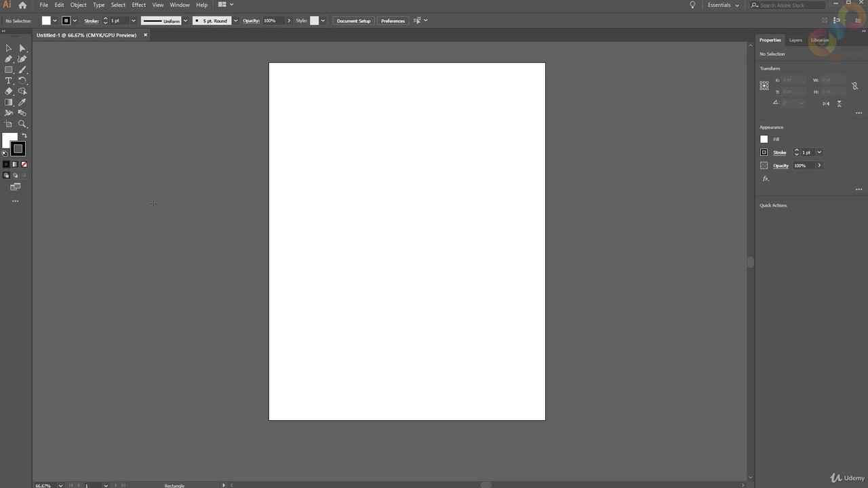Select the Blend tool

click(x=22, y=113)
